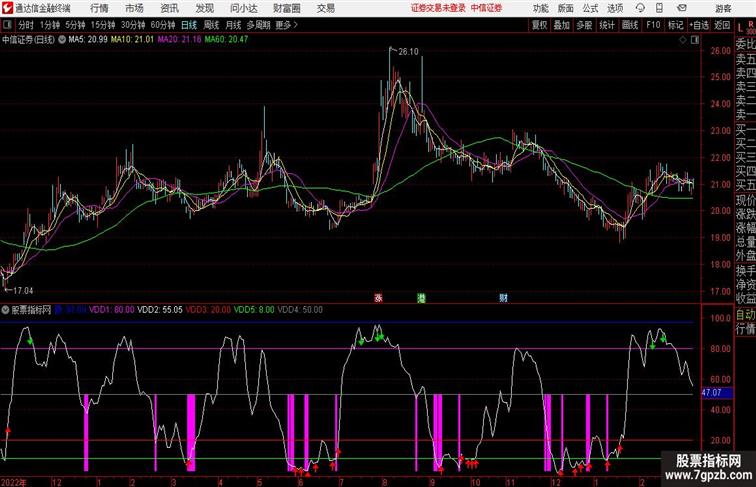Click the VDD1: 80.00 indicator value

point(112,310)
